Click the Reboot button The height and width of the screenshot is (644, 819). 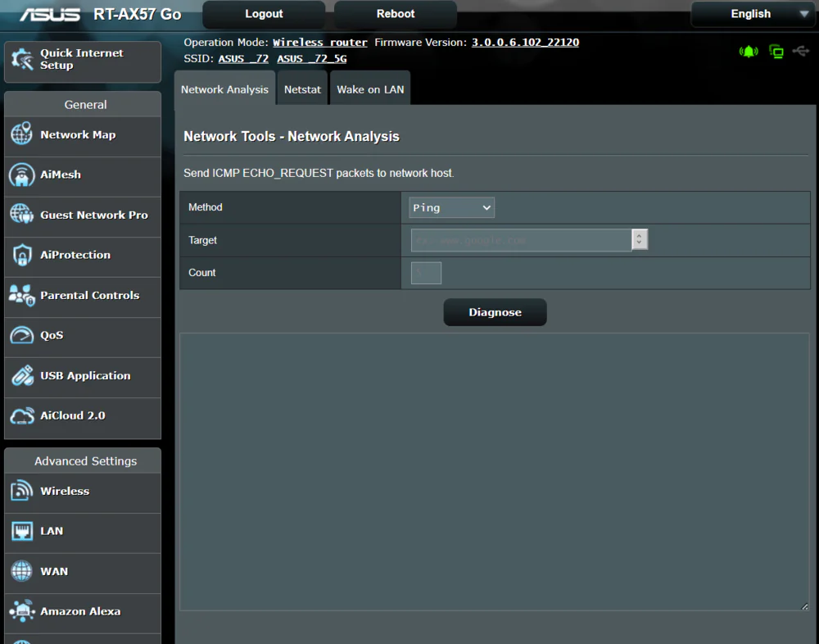pyautogui.click(x=396, y=14)
